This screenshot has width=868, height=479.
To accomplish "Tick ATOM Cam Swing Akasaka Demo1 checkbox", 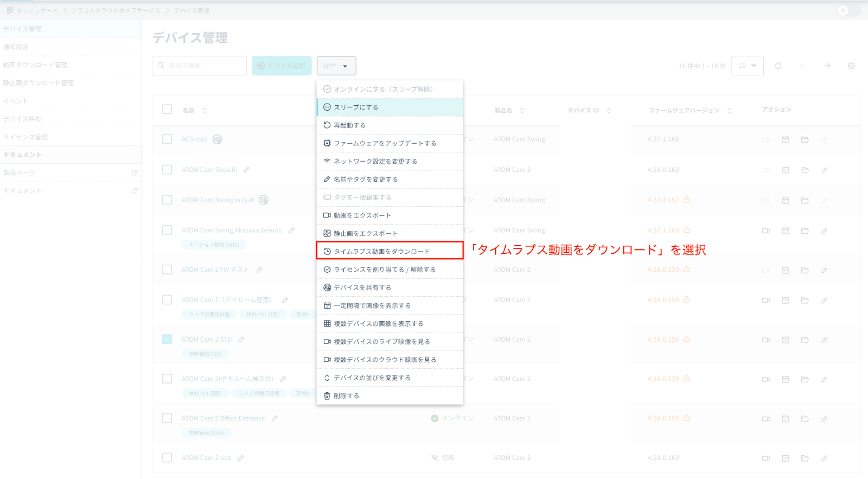I will click(x=167, y=230).
